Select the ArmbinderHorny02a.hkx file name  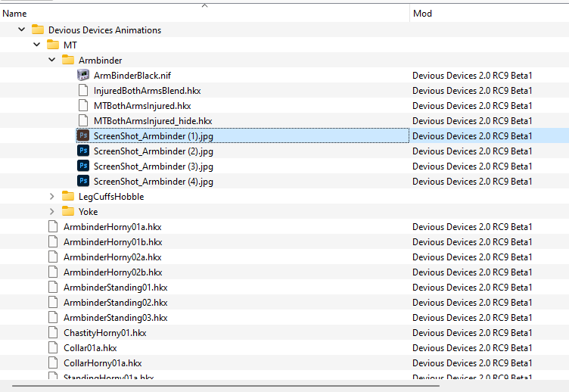coord(113,257)
